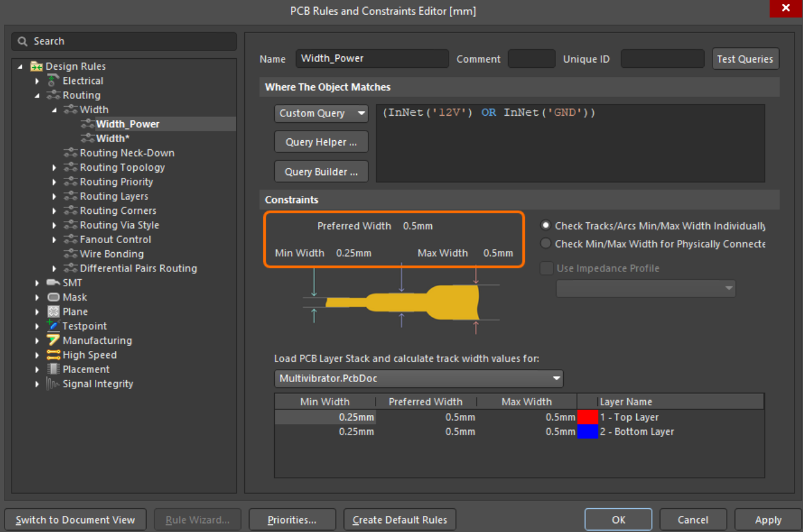Screen dimensions: 803x532
Task: Open the Query Helper dialog
Action: [x=321, y=142]
